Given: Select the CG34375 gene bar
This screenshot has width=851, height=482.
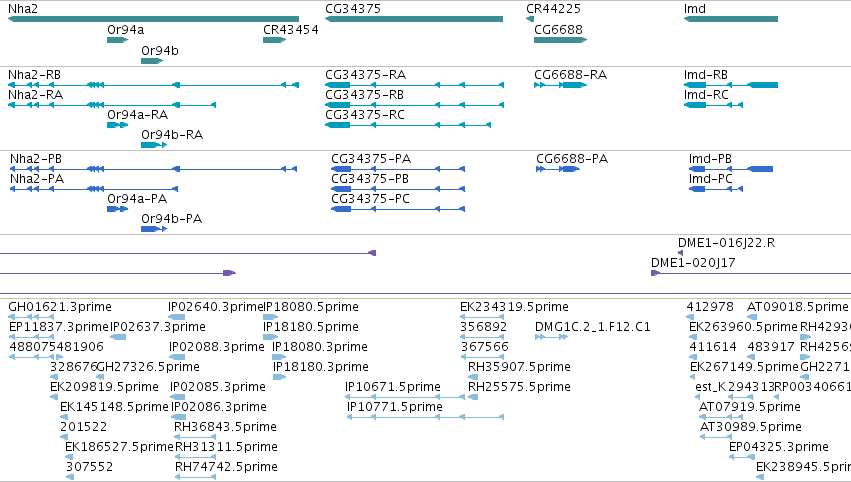Looking at the screenshot, I should [414, 19].
